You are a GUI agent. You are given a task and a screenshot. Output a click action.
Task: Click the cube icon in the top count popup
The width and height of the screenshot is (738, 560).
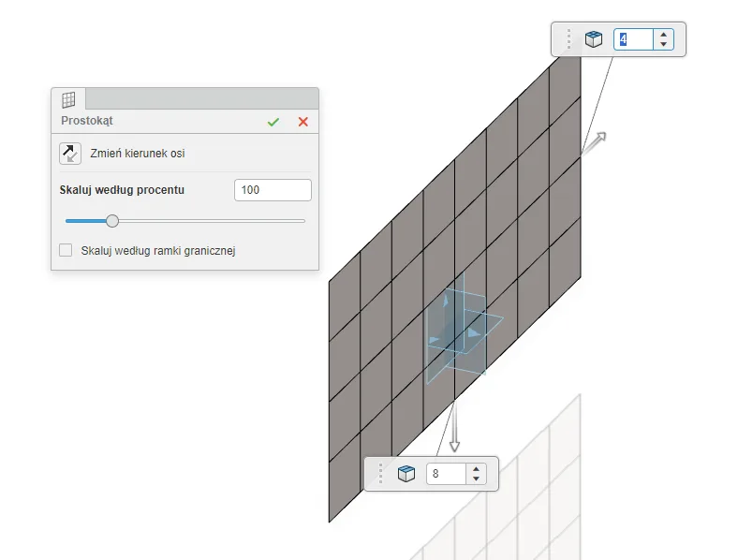[594, 39]
